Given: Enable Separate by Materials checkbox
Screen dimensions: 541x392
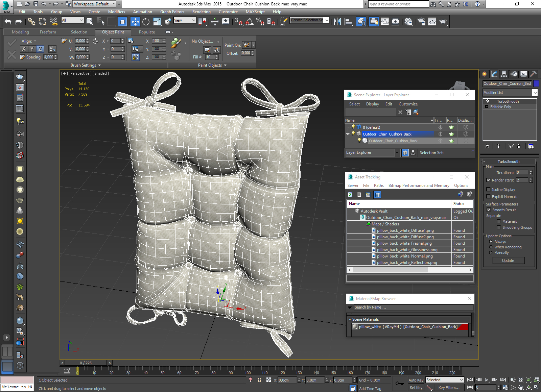Looking at the screenshot, I should tap(499, 221).
